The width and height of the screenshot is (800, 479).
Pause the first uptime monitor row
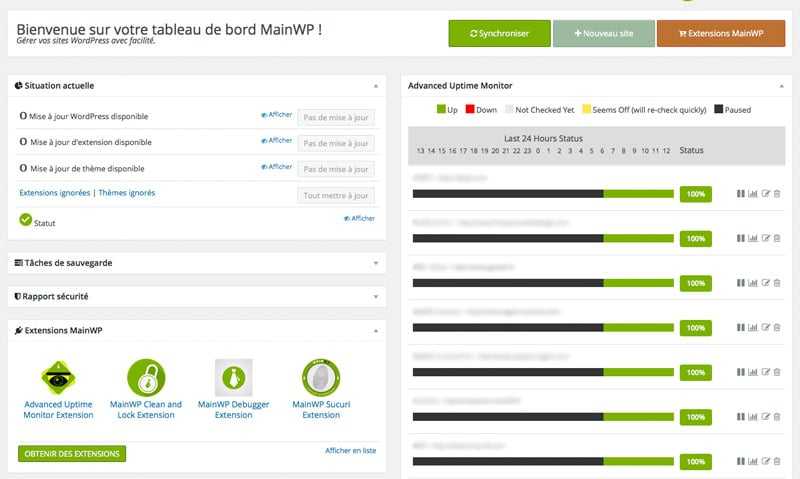[x=741, y=194]
